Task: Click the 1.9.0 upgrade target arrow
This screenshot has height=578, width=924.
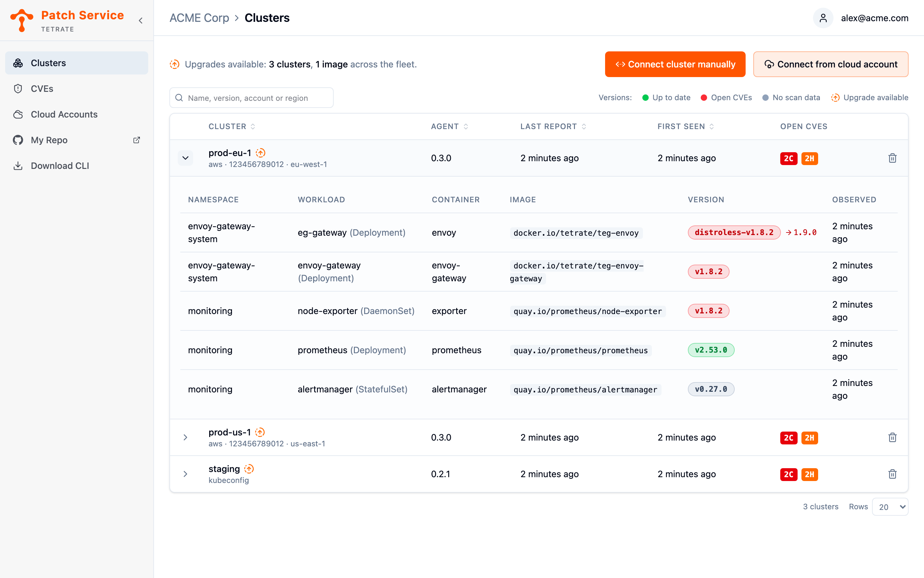Action: (801, 232)
